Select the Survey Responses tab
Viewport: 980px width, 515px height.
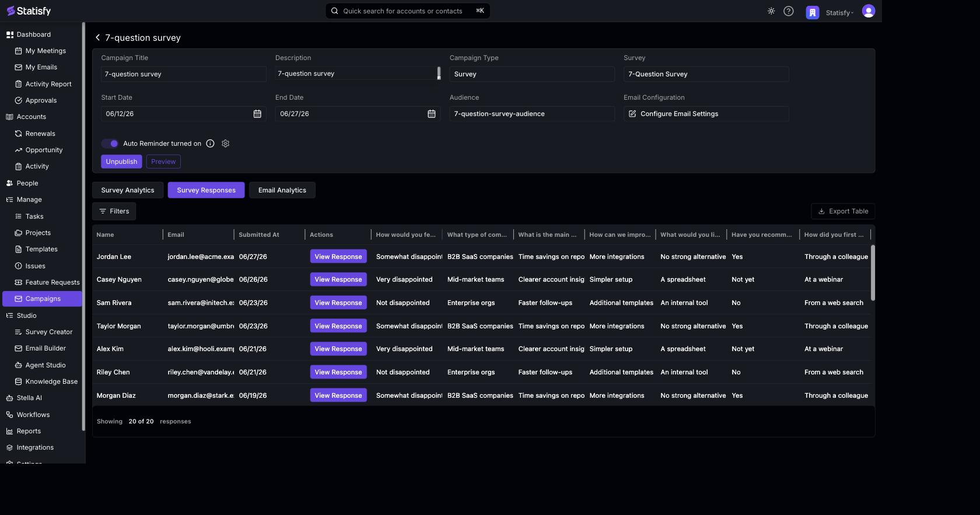click(x=206, y=190)
